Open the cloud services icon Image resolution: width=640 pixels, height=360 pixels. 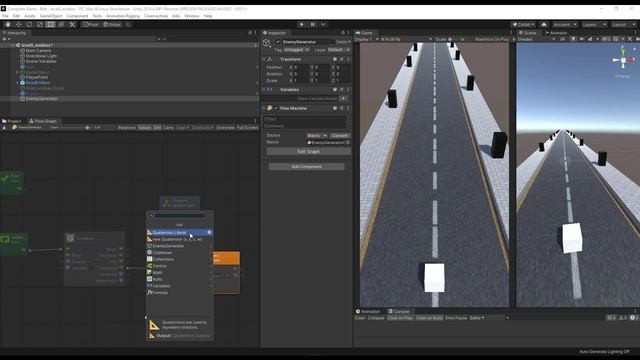544,24
